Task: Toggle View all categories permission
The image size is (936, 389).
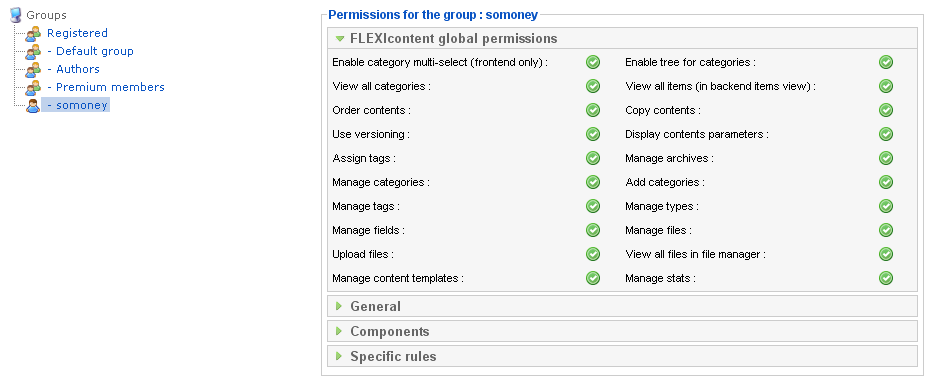Action: pyautogui.click(x=593, y=86)
